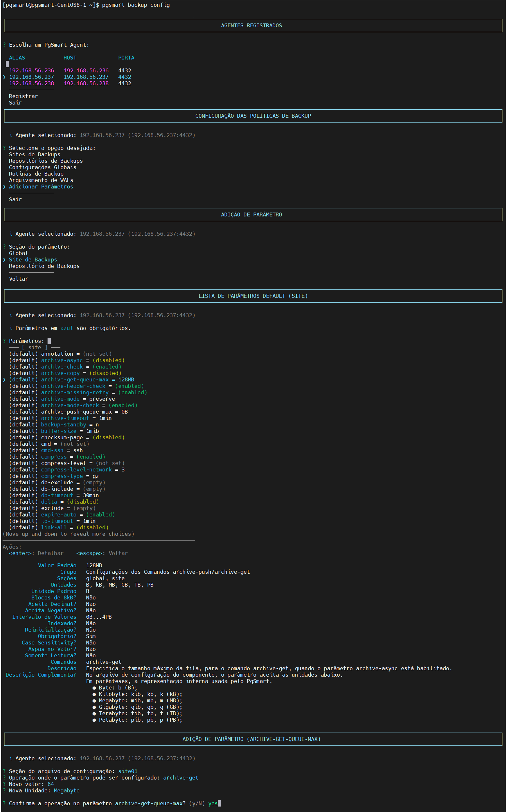Click the pgsmart backup config command

[136, 5]
